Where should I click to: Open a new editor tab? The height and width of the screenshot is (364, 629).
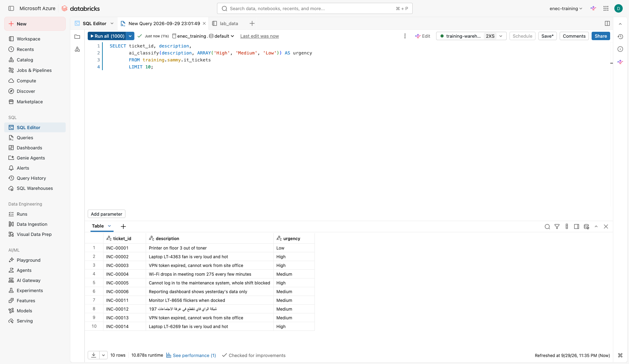click(x=252, y=23)
